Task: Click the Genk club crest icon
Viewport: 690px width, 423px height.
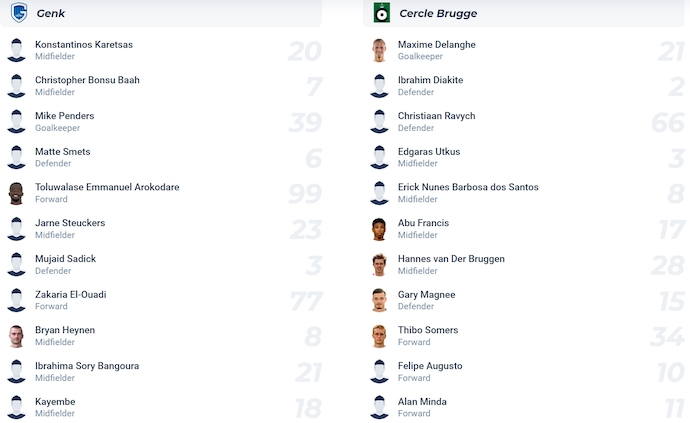Action: coord(16,13)
